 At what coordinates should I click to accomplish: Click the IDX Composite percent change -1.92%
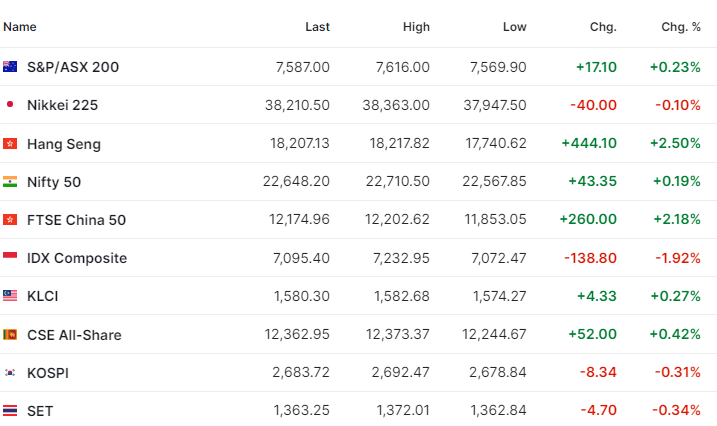(678, 258)
